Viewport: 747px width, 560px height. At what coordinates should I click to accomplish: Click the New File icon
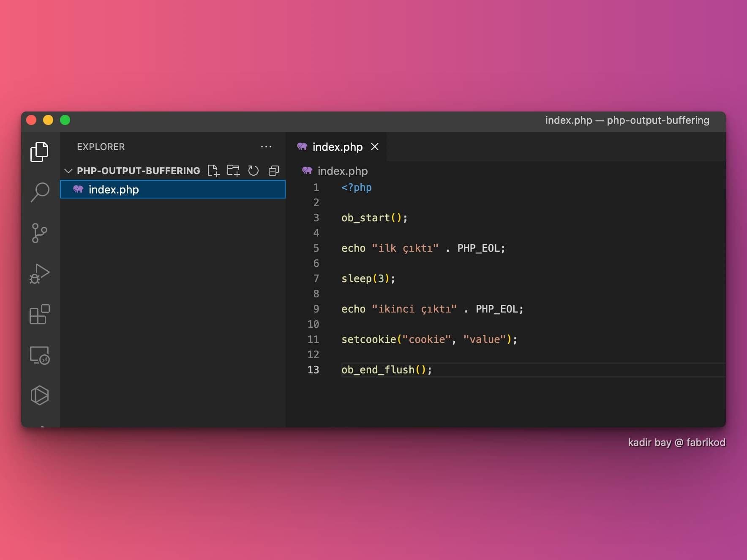(x=213, y=171)
